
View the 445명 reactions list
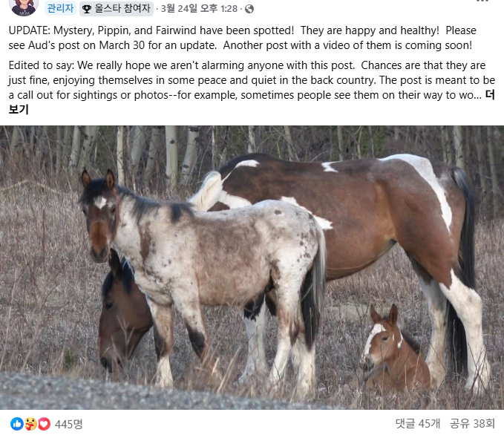pos(69,424)
